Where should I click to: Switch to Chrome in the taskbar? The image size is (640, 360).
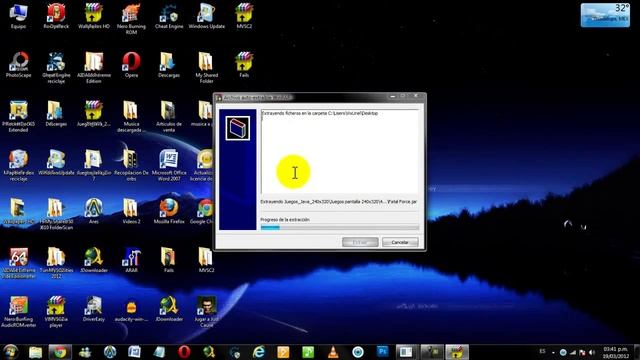click(x=60, y=352)
